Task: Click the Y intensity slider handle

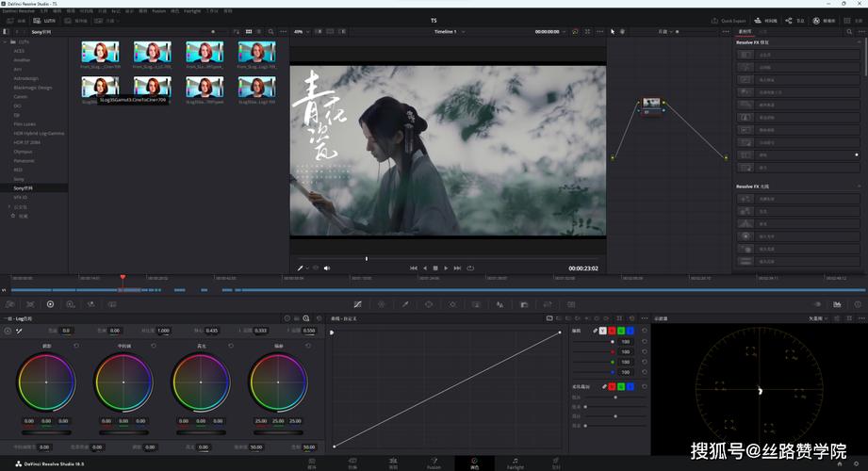Action: click(613, 342)
